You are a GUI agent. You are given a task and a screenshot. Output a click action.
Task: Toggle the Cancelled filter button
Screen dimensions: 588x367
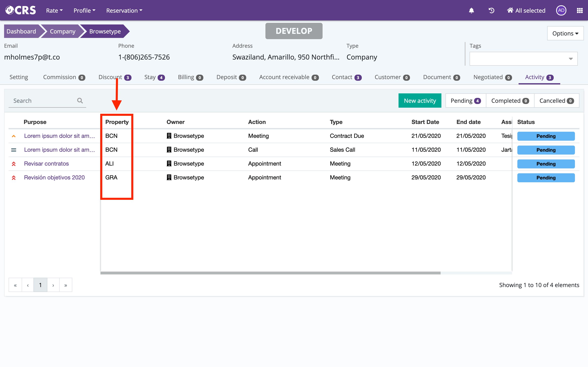click(x=556, y=101)
